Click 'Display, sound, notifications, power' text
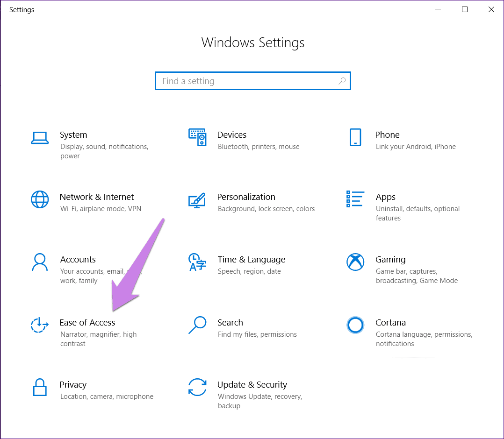Image resolution: width=504 pixels, height=439 pixels. point(104,151)
